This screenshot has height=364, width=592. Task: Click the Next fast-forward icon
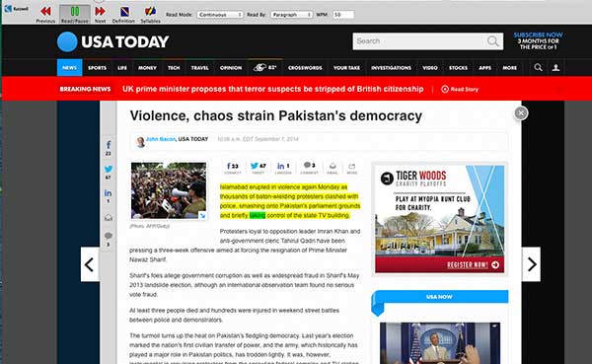coord(100,11)
